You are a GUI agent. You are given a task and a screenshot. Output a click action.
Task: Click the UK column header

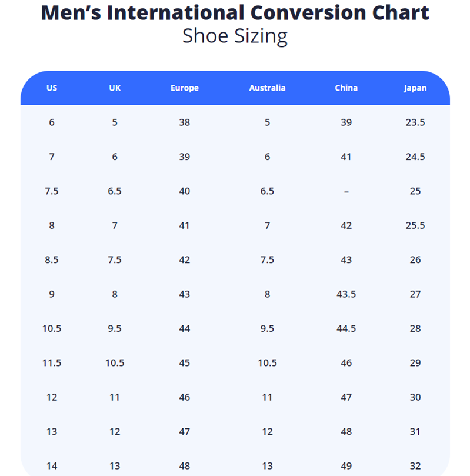click(115, 88)
